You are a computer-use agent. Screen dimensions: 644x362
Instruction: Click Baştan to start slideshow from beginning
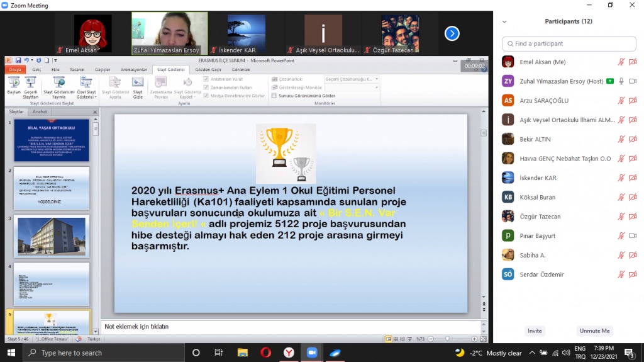point(14,85)
